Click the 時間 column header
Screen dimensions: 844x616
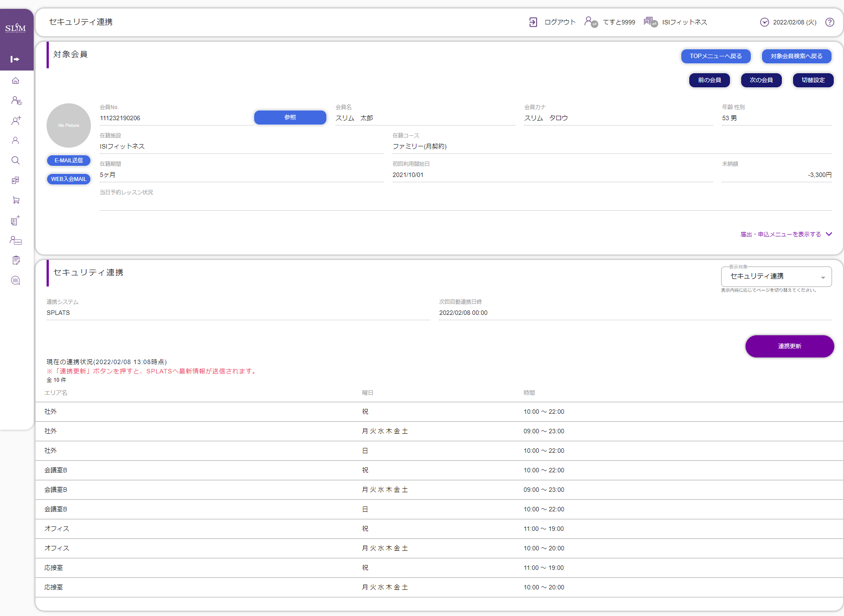point(529,393)
